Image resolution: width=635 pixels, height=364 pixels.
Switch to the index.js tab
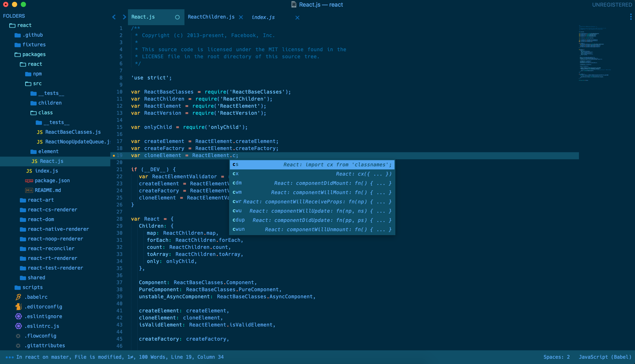[x=263, y=17]
